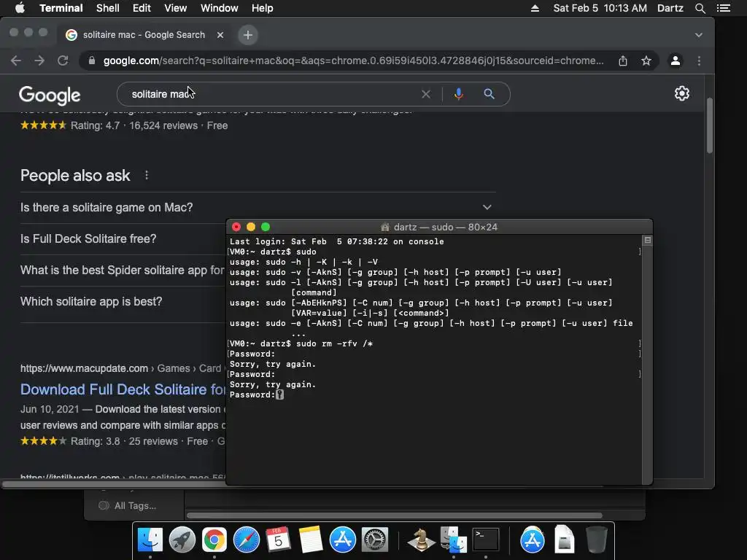Bookmark this page with the star

pos(646,61)
